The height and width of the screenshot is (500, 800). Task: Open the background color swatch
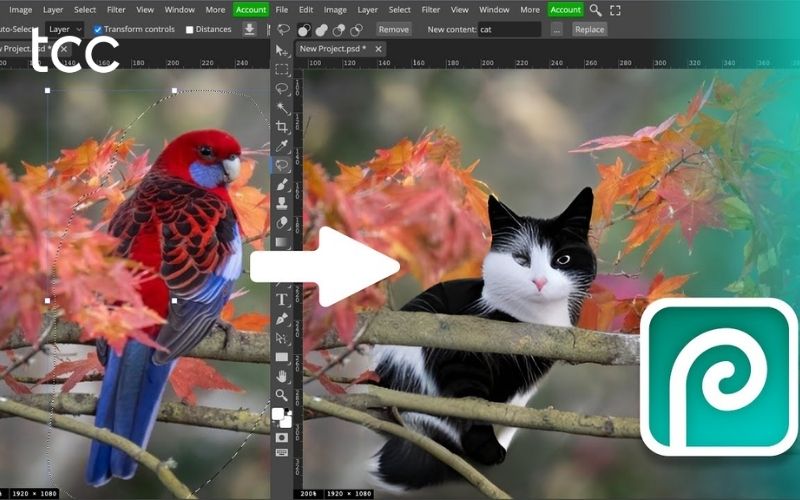pyautogui.click(x=286, y=421)
